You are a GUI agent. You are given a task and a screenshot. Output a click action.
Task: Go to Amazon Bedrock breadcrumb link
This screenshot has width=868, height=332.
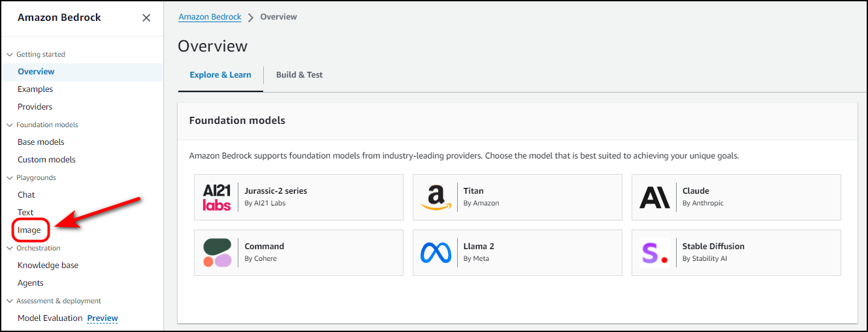(210, 17)
